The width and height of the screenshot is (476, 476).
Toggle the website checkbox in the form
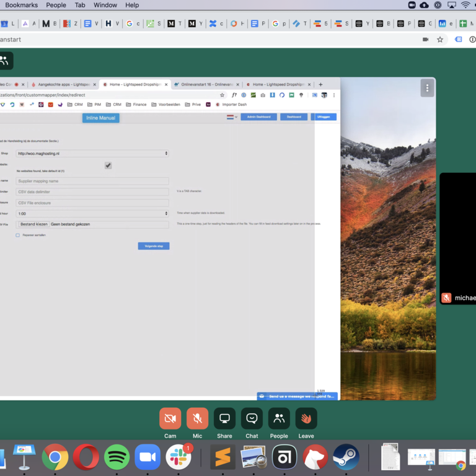pyautogui.click(x=108, y=165)
